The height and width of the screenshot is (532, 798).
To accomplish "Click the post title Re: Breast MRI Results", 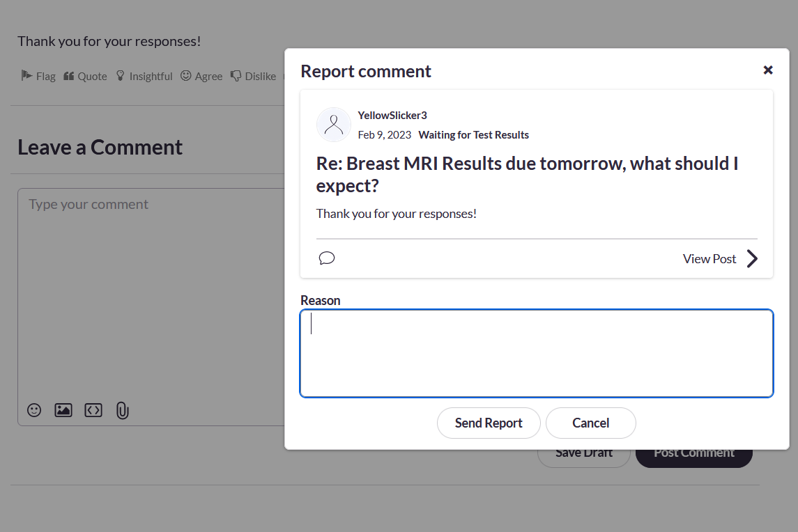I will click(528, 175).
